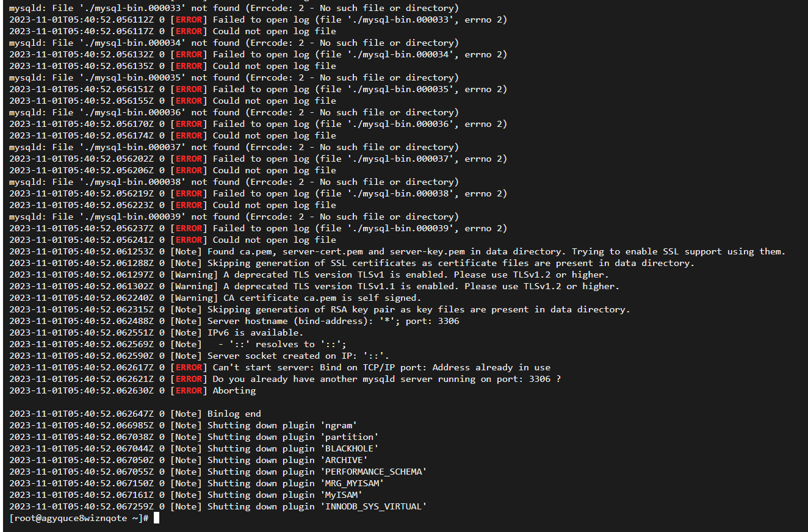Click the red ERROR tag on the Aborting line
Image resolution: width=808 pixels, height=532 pixels.
189,390
